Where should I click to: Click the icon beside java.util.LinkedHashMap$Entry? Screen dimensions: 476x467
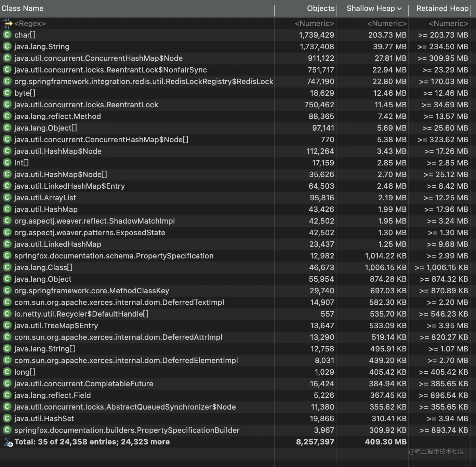pyautogui.click(x=7, y=186)
